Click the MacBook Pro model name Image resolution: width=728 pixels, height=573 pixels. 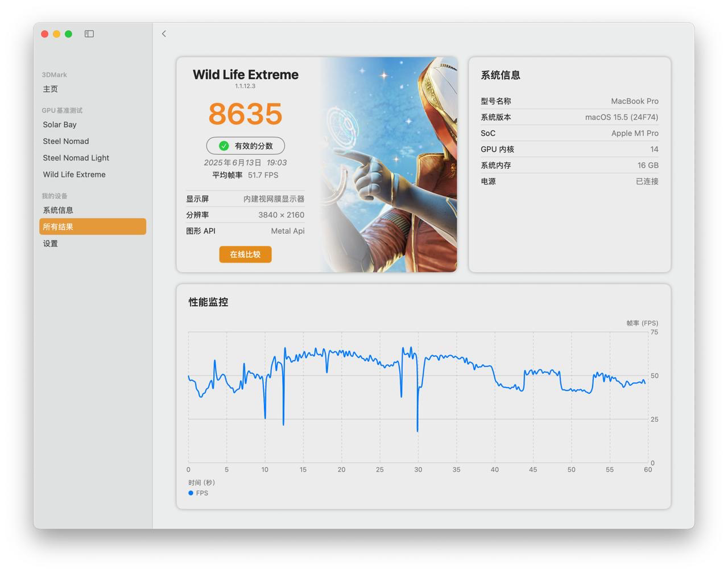tap(635, 101)
